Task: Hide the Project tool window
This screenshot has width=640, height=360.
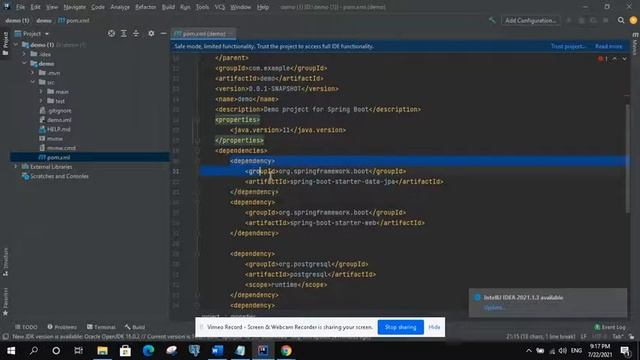Action: pos(163,33)
